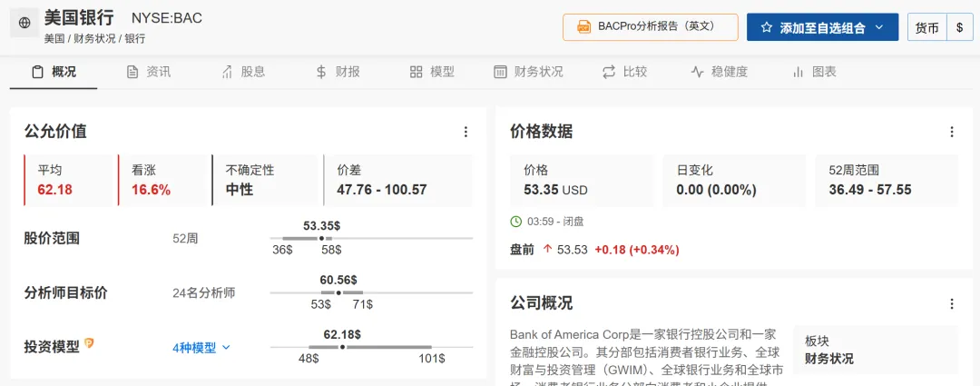Screen dimensions: 980x386
Task: Click the 价差 47.76 - 100.57 value
Action: point(382,190)
